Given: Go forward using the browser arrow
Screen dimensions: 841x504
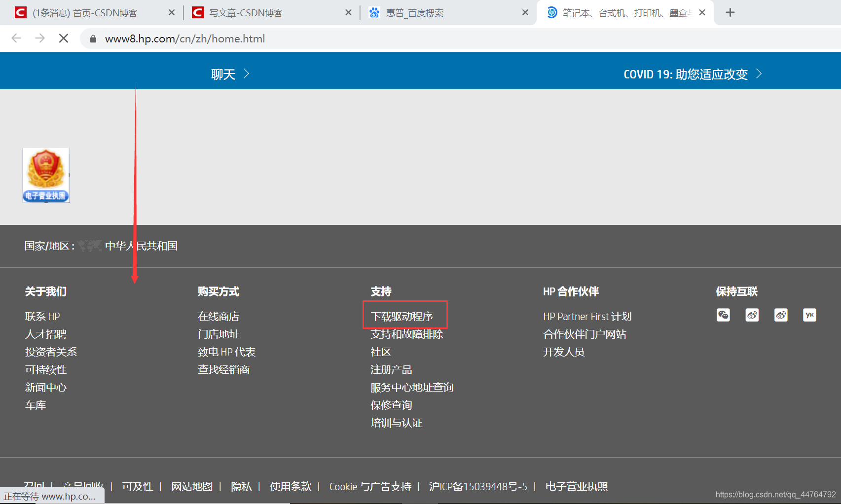Looking at the screenshot, I should 40,38.
